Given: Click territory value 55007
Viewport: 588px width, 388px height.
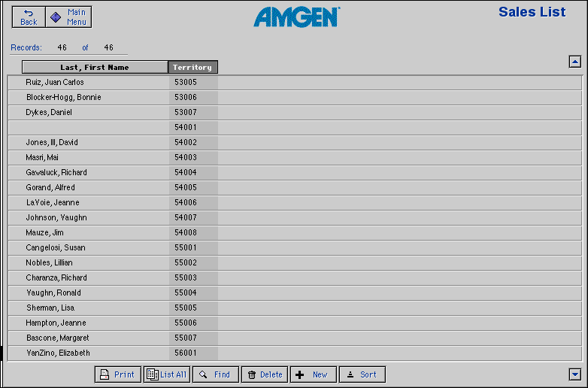Looking at the screenshot, I should pyautogui.click(x=186, y=338).
